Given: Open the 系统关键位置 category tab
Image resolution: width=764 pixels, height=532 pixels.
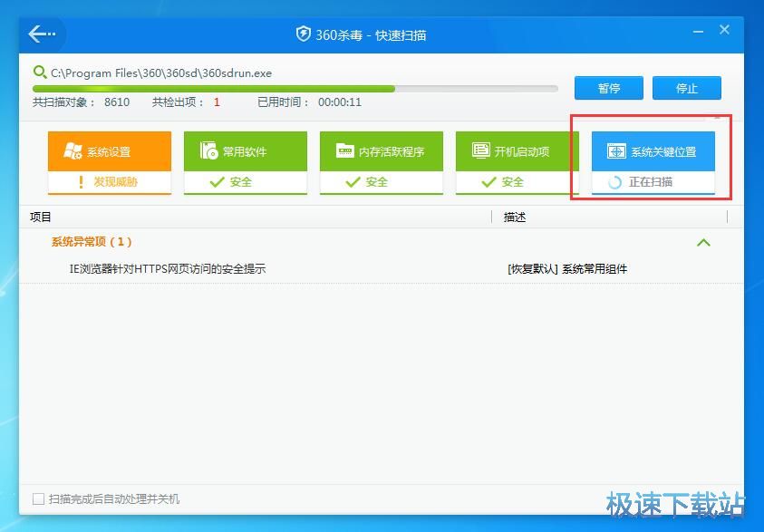Looking at the screenshot, I should 653,163.
